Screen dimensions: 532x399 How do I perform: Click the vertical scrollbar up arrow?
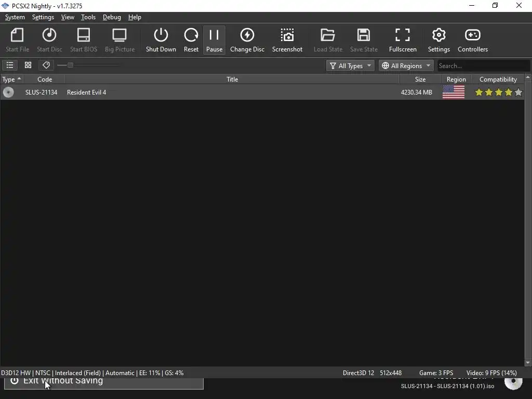tap(528, 78)
